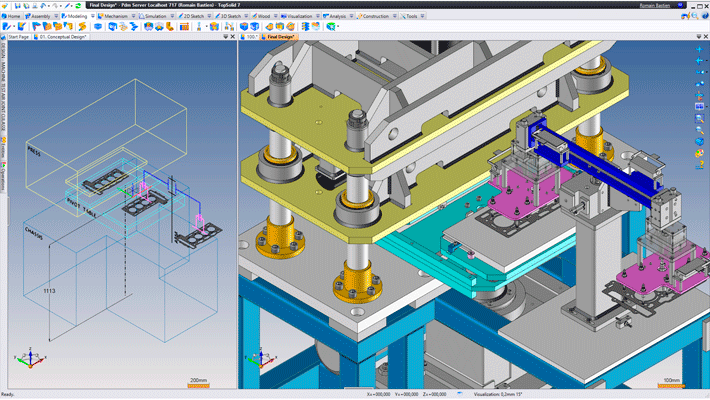Image resolution: width=710 pixels, height=400 pixels.
Task: Click the TopSolid application logo icon
Action: pyautogui.click(x=5, y=5)
